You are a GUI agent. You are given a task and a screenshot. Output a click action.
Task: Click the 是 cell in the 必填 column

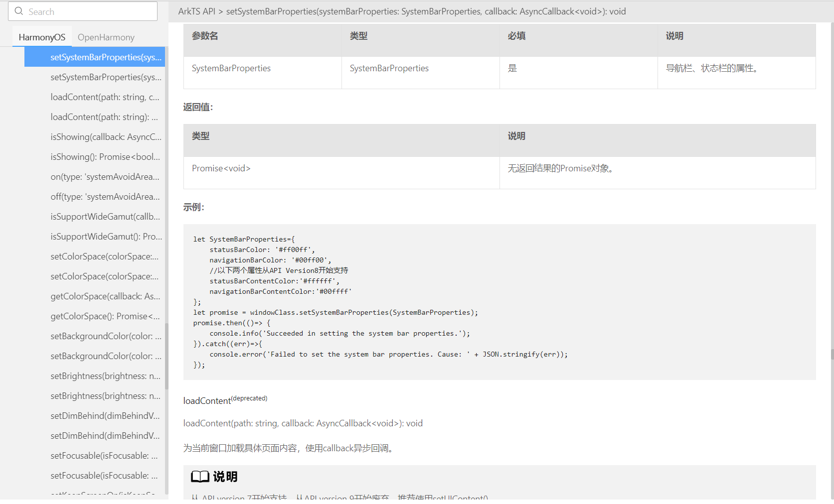click(x=579, y=73)
